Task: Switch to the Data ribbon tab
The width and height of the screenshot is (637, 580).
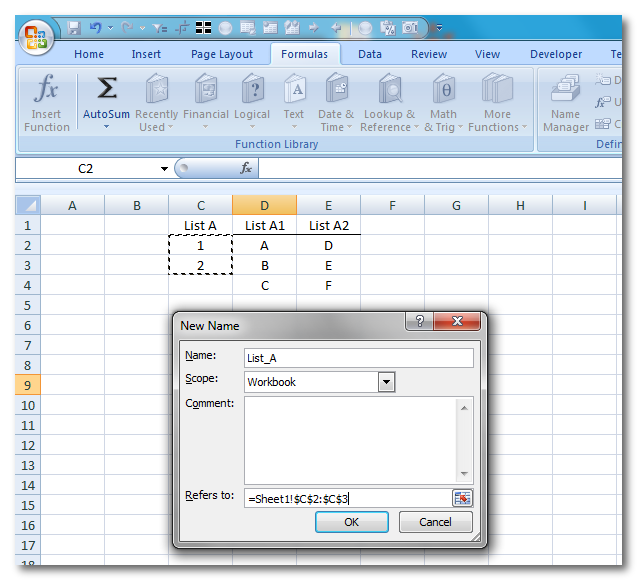Action: click(370, 54)
